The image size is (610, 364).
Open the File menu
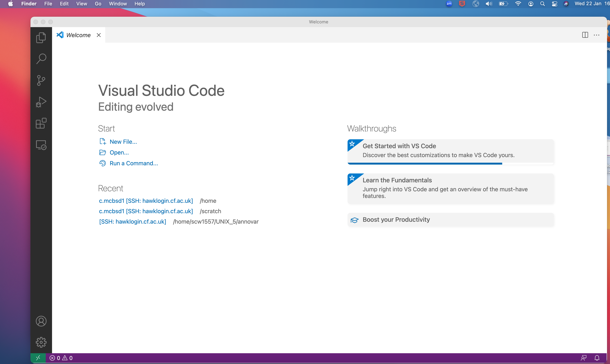pyautogui.click(x=48, y=4)
